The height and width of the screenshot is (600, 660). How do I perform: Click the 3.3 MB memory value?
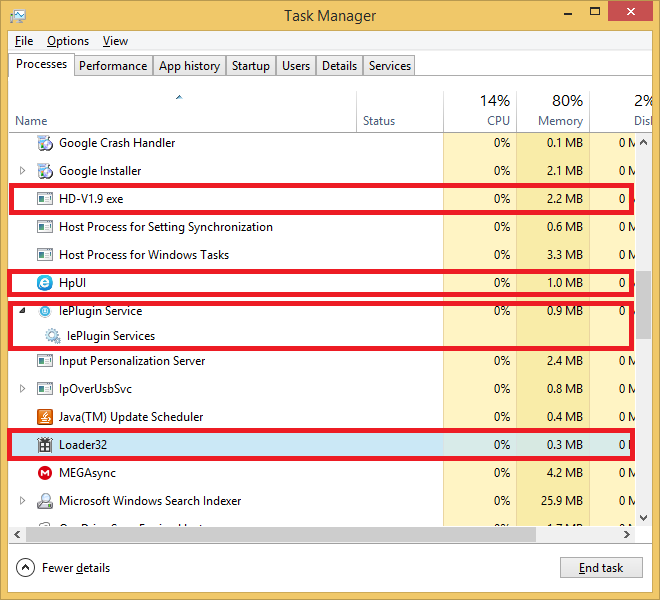564,255
